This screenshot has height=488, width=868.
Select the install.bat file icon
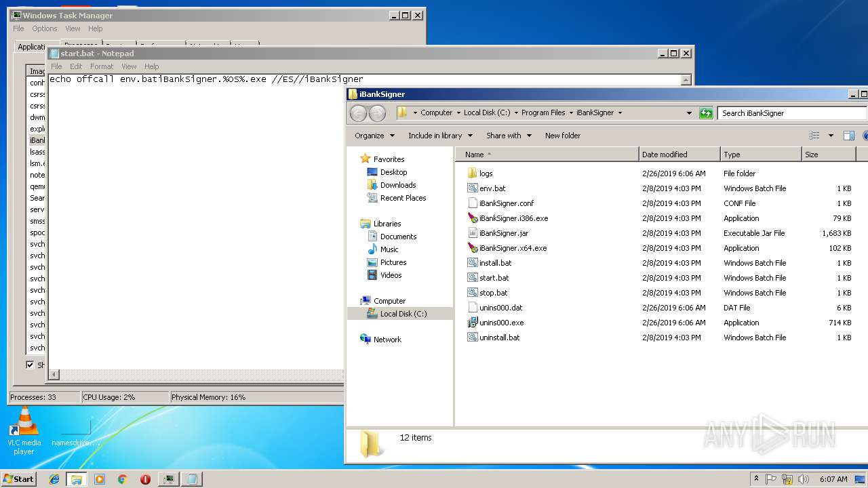pyautogui.click(x=473, y=263)
